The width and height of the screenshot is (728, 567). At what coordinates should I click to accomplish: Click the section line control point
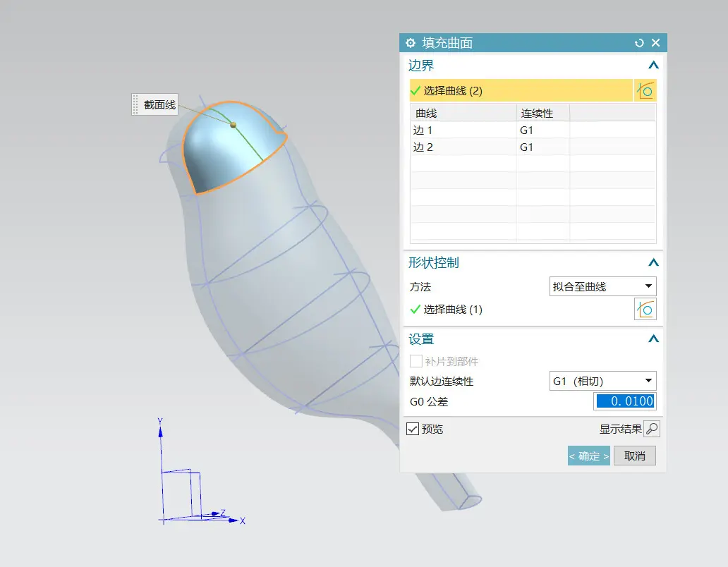233,125
